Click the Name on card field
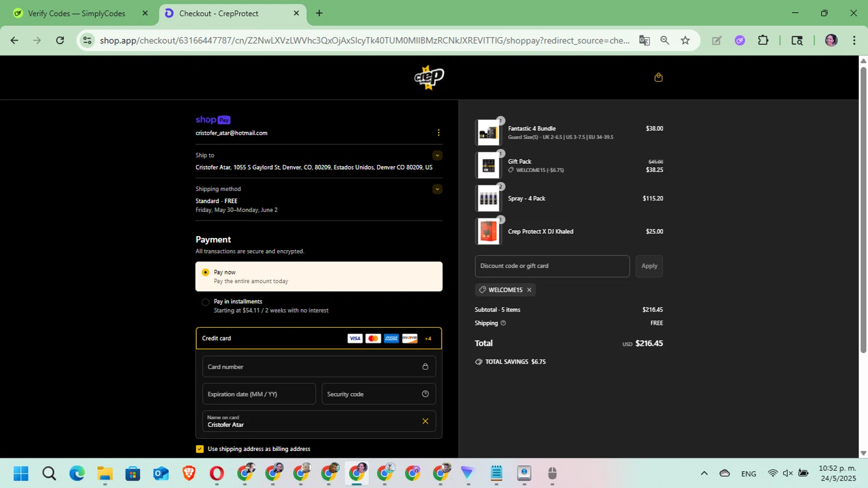The width and height of the screenshot is (868, 488). [x=319, y=421]
